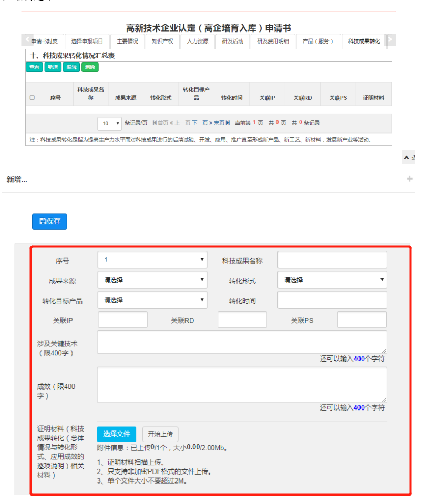Collapse the summary panel with the up chevron

[x=407, y=157]
